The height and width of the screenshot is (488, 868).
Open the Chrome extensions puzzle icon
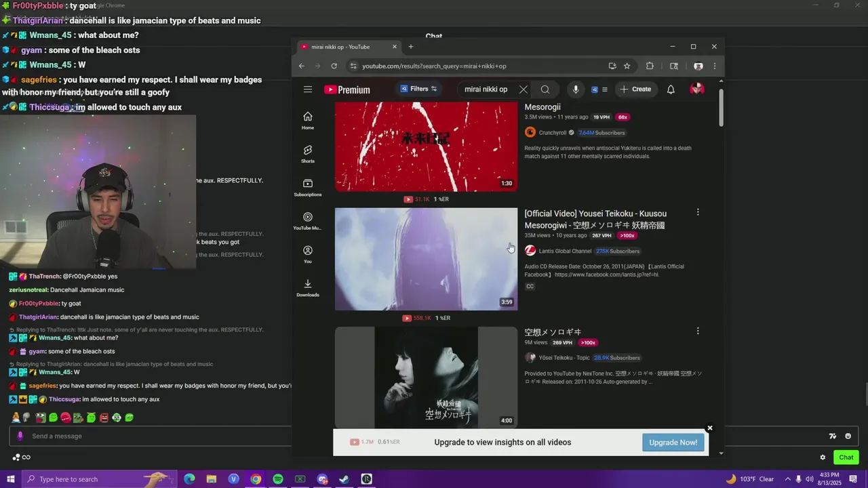[x=650, y=66]
